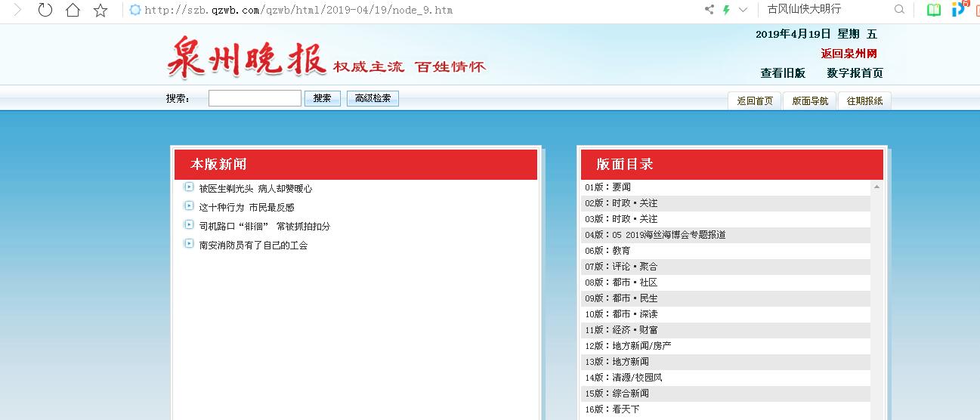
Task: Open article 被医生剃光头 病人却赞暖心
Action: pos(255,189)
